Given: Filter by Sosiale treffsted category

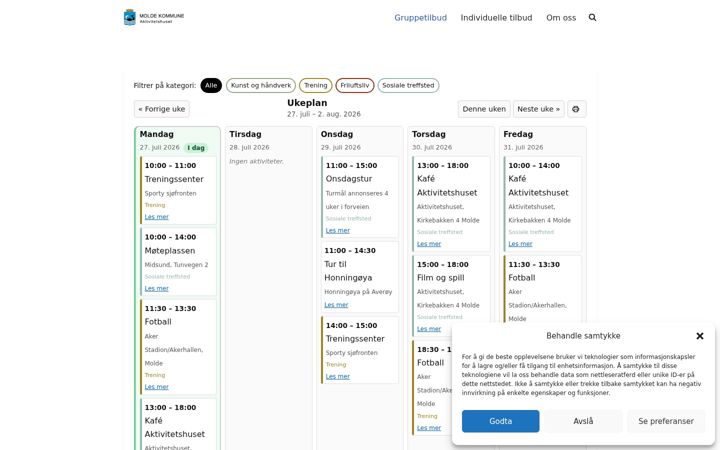Looking at the screenshot, I should click(x=408, y=85).
